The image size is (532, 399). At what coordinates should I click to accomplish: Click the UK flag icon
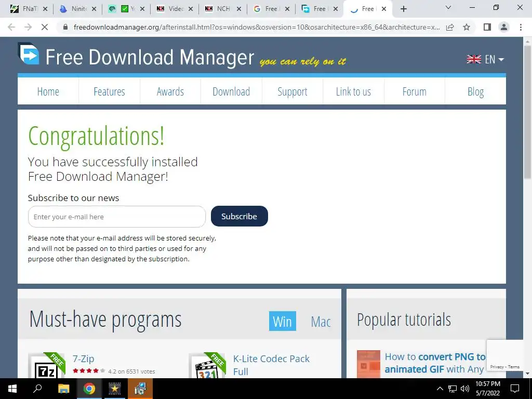(x=474, y=59)
